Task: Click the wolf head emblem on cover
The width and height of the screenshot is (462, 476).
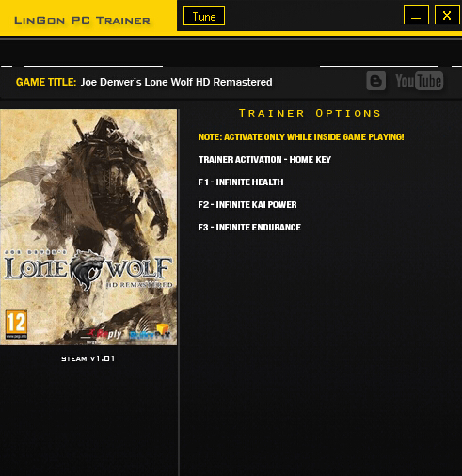Action: click(x=87, y=269)
